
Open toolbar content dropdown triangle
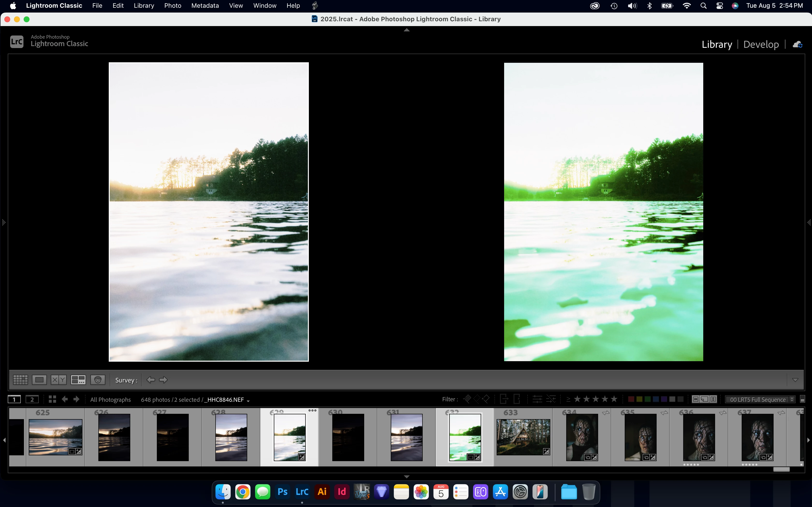(795, 380)
